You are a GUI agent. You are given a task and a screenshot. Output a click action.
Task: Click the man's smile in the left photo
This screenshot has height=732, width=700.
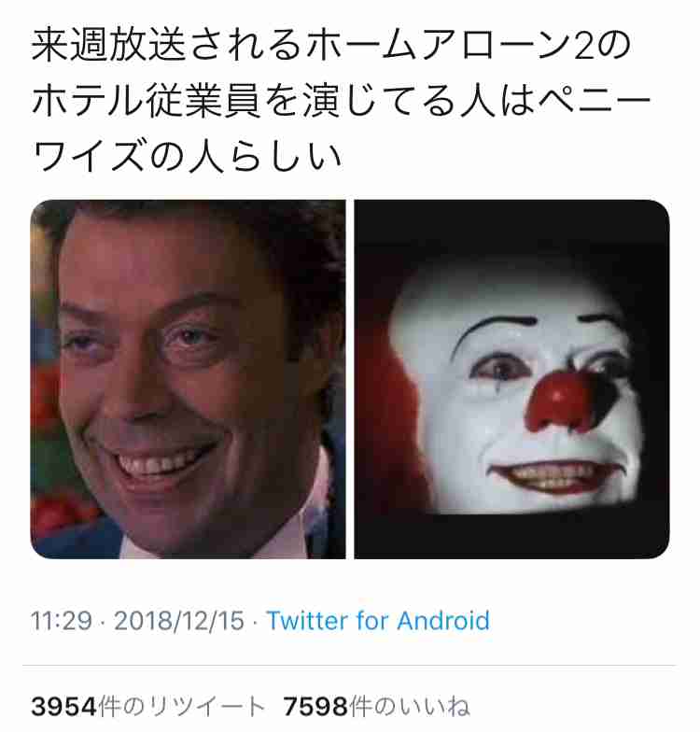[x=159, y=459]
